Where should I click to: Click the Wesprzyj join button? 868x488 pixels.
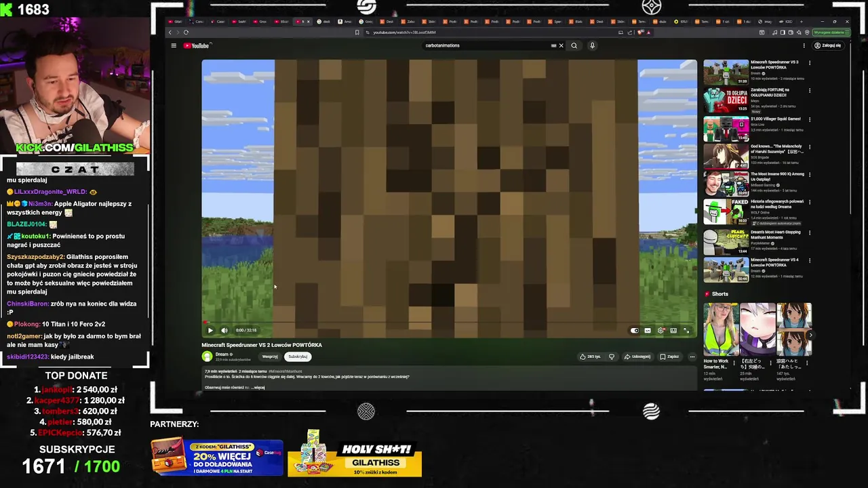coord(270,357)
